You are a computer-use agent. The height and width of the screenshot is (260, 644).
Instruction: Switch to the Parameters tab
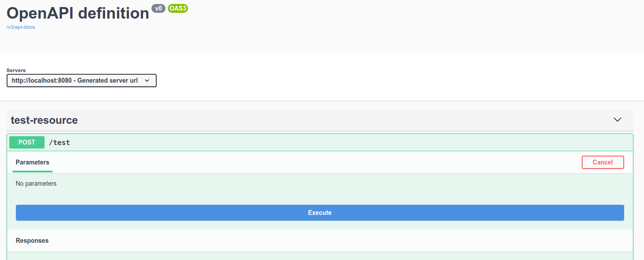point(32,162)
